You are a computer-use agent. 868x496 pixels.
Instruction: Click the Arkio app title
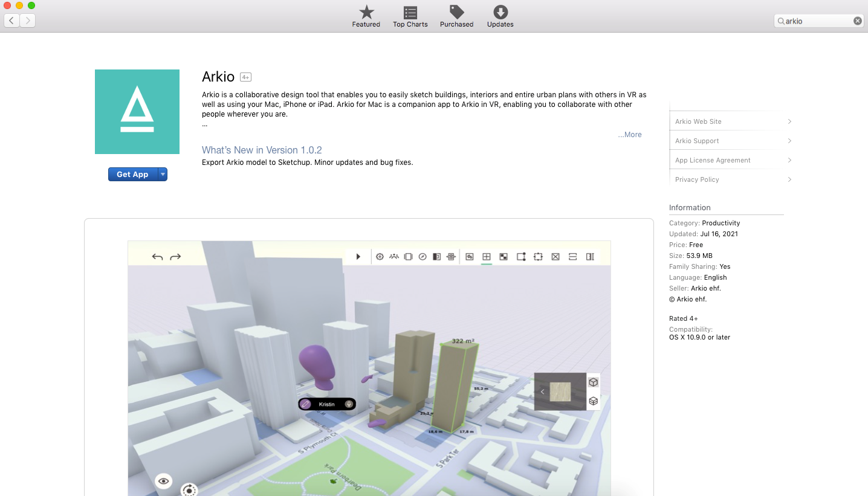218,77
